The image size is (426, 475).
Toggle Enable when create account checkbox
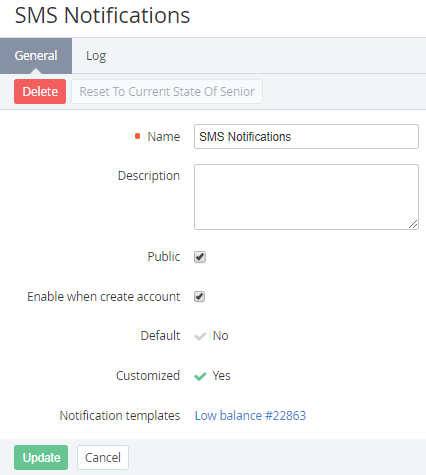tap(200, 297)
